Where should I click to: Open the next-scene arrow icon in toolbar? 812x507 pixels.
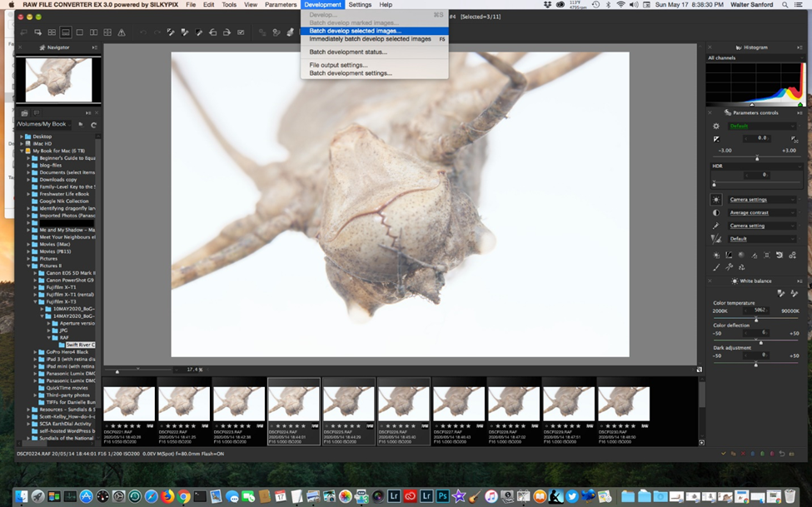(37, 32)
